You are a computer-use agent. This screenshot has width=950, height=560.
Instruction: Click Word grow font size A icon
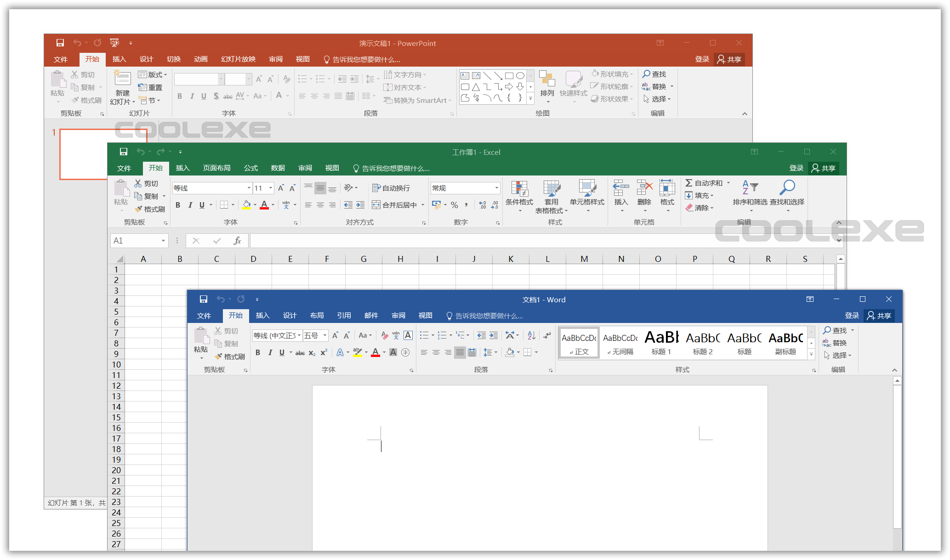click(335, 335)
